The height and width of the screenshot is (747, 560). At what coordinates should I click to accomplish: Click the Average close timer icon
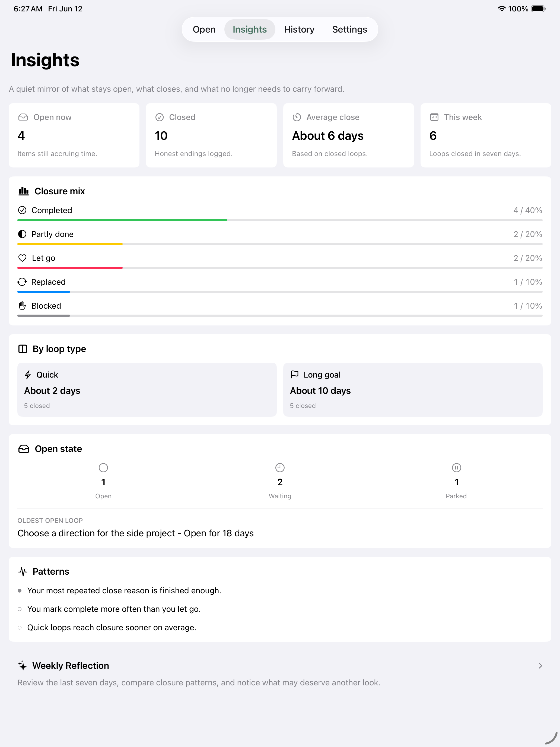point(297,117)
